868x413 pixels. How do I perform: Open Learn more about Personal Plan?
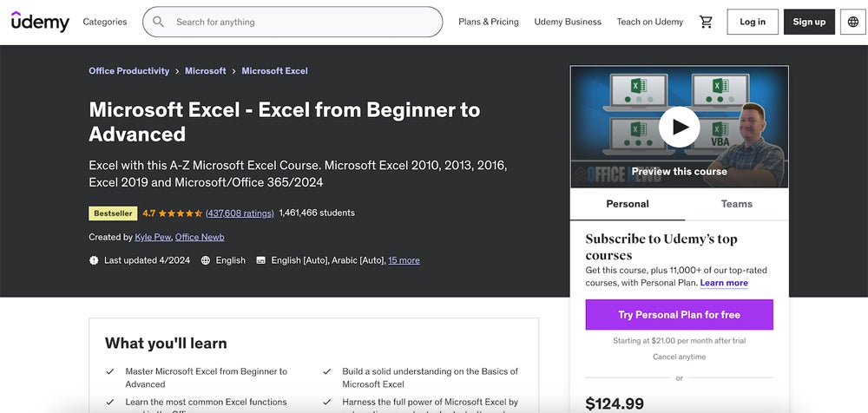(724, 283)
